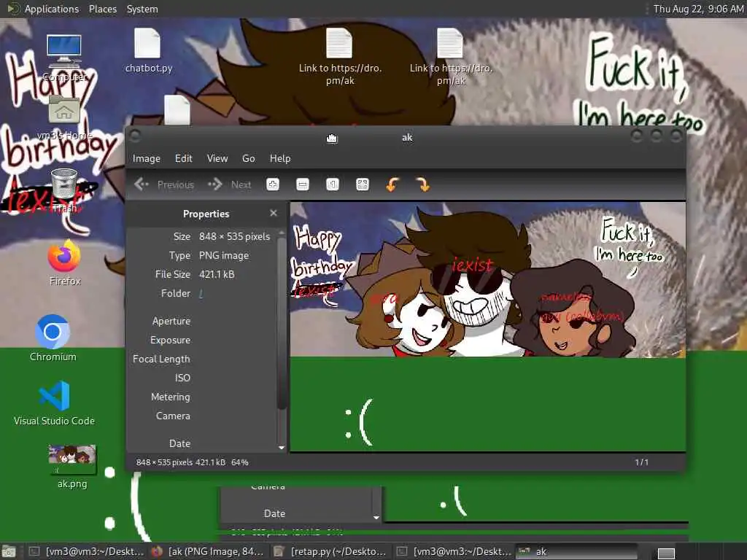
Task: Click the Folder link in Properties
Action: pyautogui.click(x=201, y=293)
